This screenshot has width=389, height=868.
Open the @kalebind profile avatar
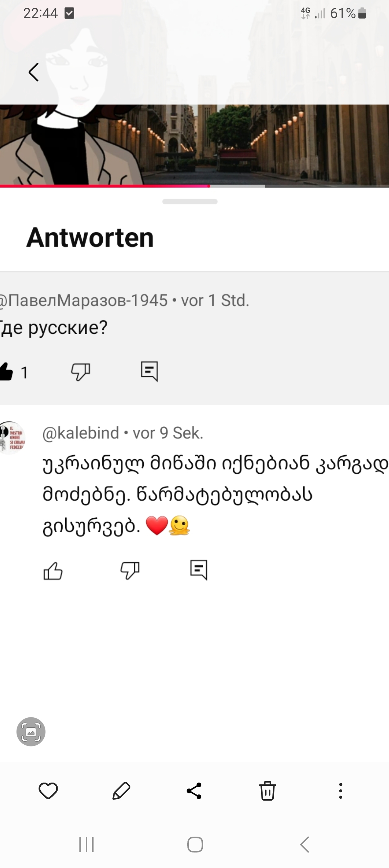click(12, 438)
